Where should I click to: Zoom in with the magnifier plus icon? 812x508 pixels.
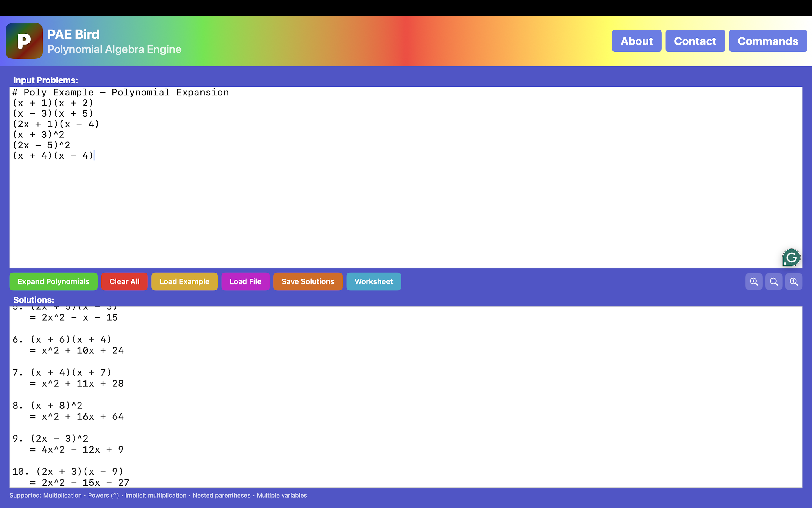pos(754,282)
